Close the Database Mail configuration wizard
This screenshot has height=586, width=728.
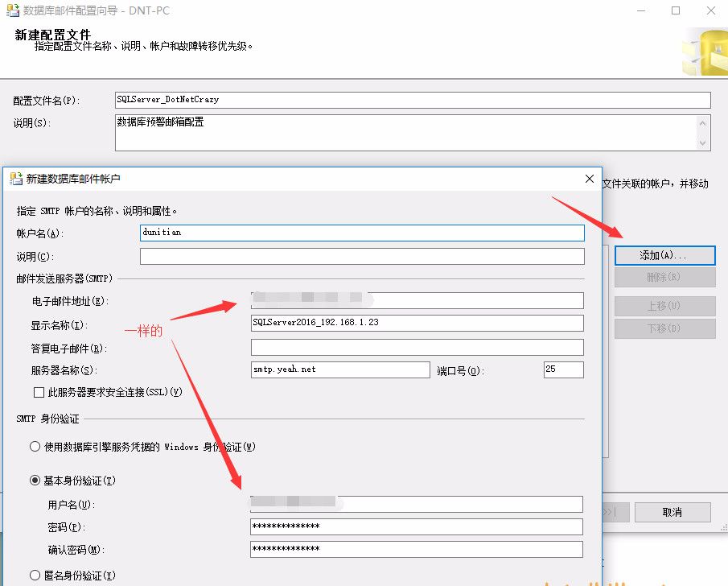coord(711,10)
